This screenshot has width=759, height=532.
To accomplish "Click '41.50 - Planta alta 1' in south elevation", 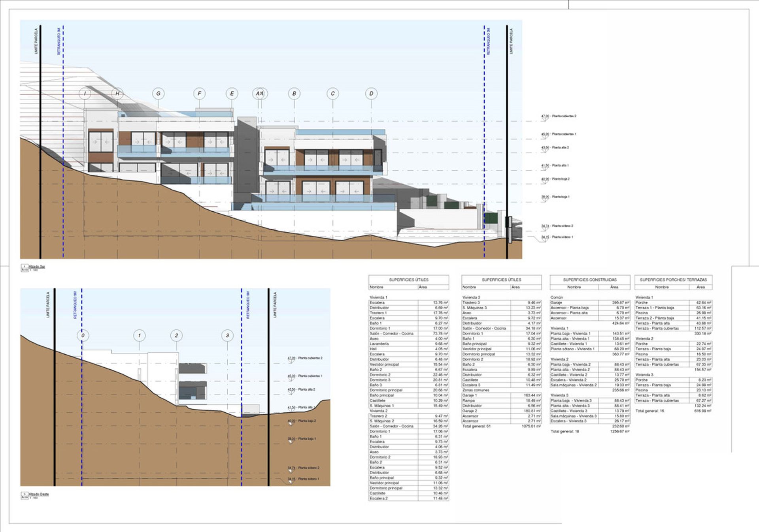I will point(555,165).
